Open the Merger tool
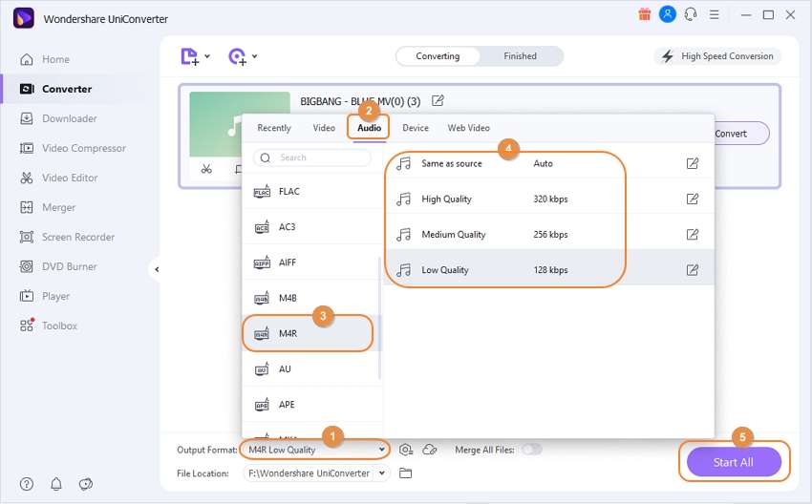 pos(47,207)
